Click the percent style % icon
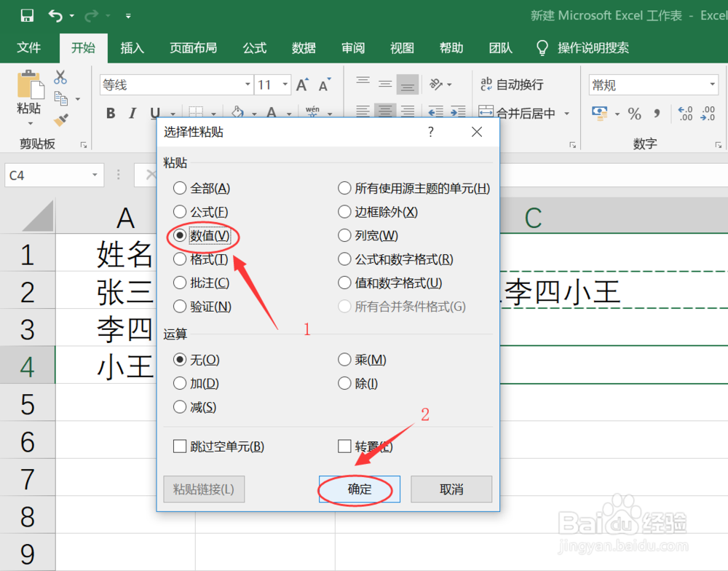Viewport: 728px width, 571px height. pos(634,114)
